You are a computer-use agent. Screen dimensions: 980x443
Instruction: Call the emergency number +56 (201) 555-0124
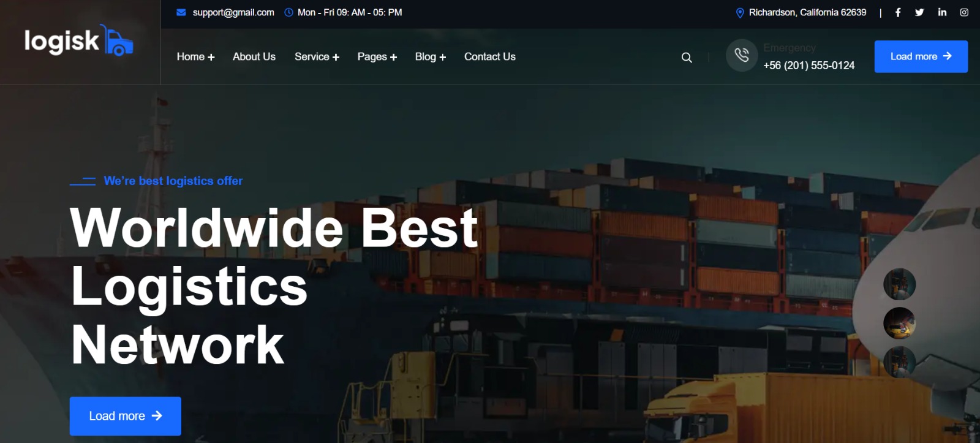809,66
